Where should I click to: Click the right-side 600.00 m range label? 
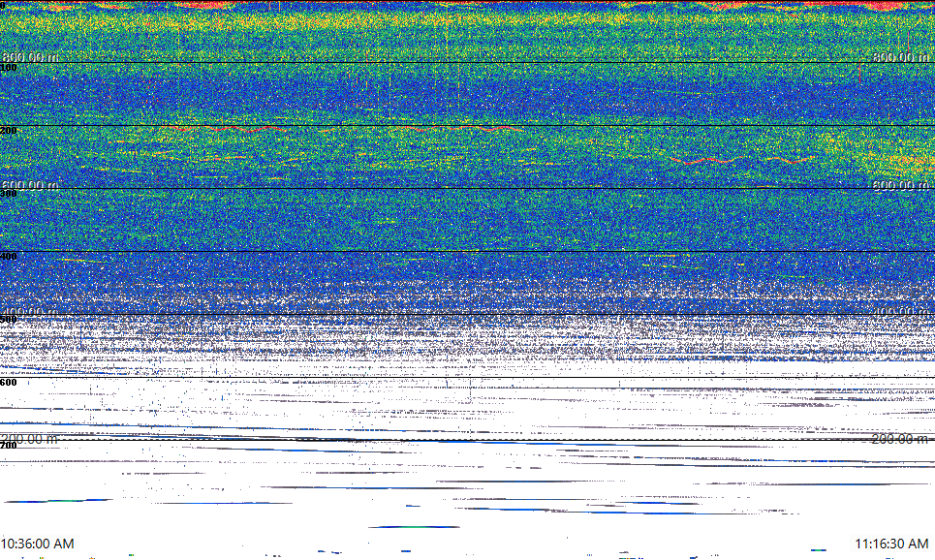900,185
